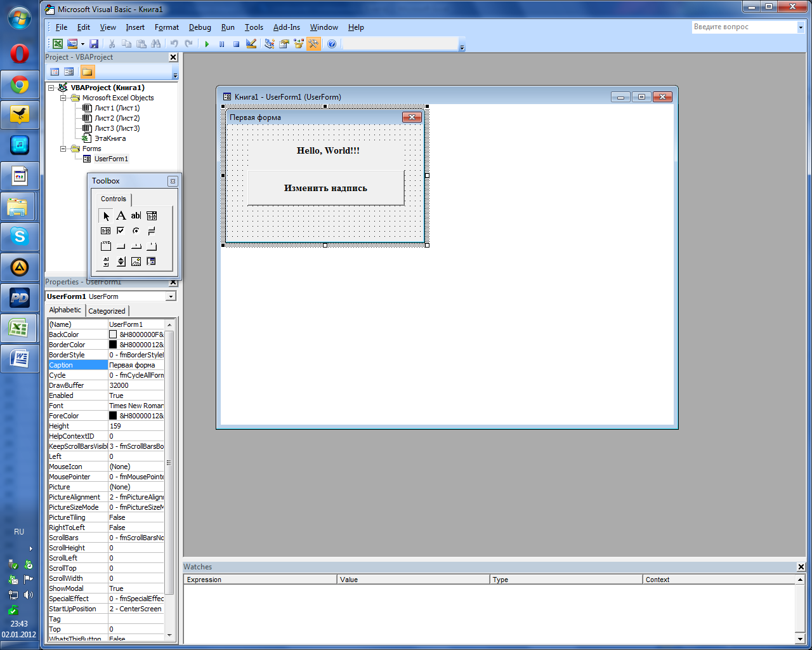Select the 'Изменить надпись' button on form
The image size is (812, 650).
pyautogui.click(x=325, y=188)
